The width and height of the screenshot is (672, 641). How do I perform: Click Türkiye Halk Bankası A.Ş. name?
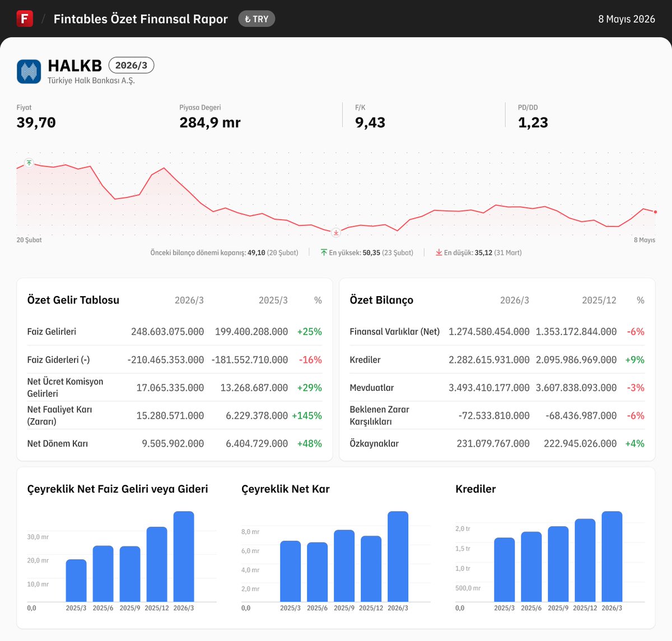coord(91,81)
